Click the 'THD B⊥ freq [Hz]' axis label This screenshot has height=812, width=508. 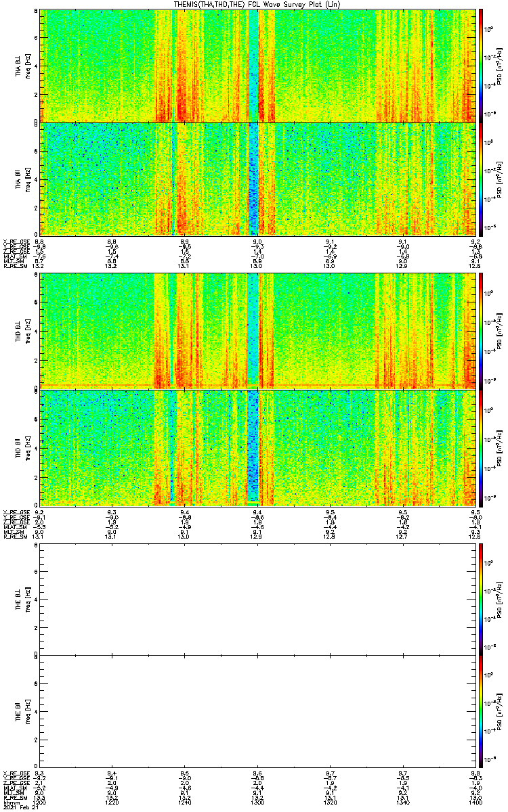[x=23, y=330]
